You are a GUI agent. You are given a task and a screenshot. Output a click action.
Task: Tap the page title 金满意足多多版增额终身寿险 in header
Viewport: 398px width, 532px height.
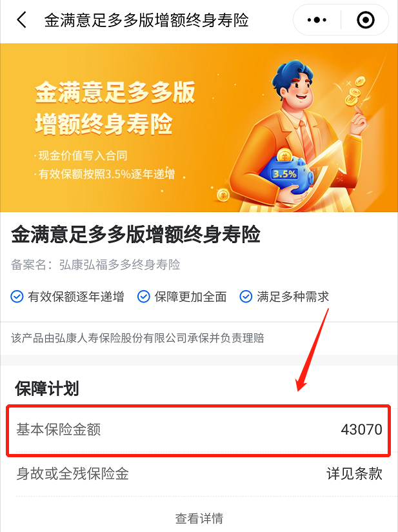[x=146, y=20]
